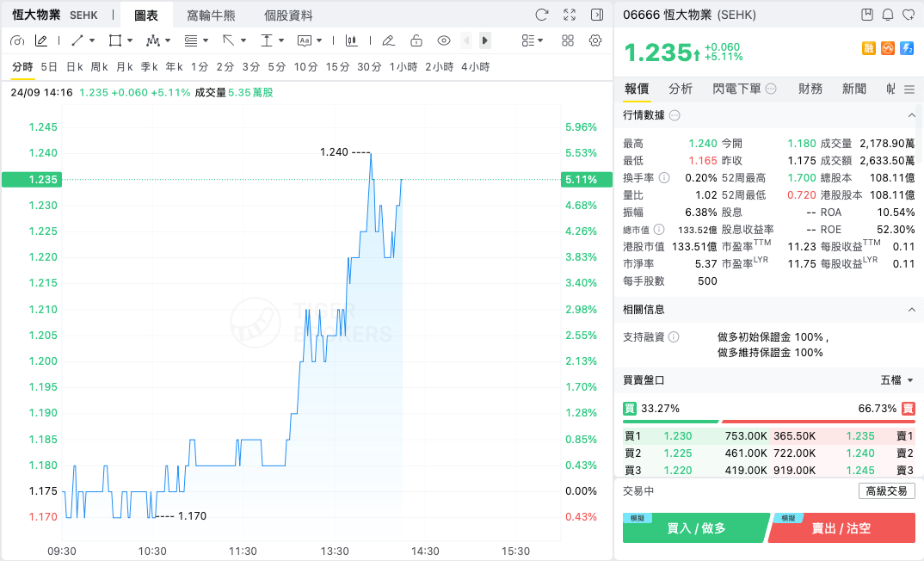
Task: Refresh the chart with the reload icon
Action: (x=541, y=15)
